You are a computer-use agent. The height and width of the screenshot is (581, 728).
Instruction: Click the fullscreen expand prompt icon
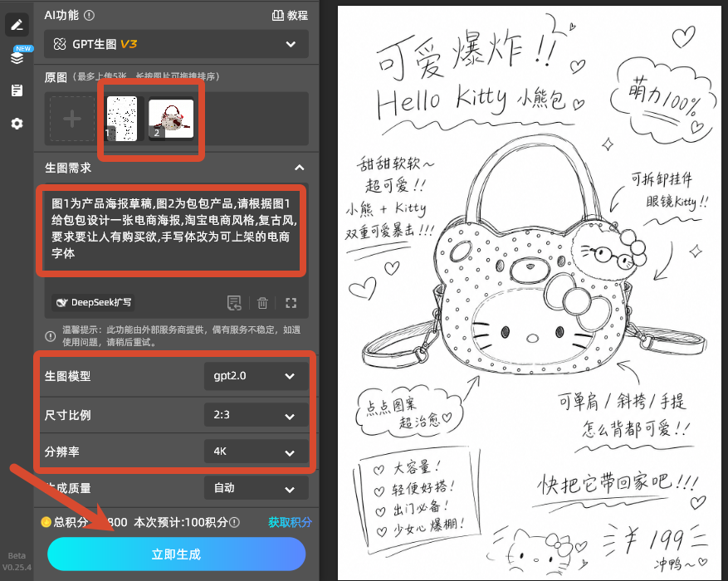(x=291, y=303)
